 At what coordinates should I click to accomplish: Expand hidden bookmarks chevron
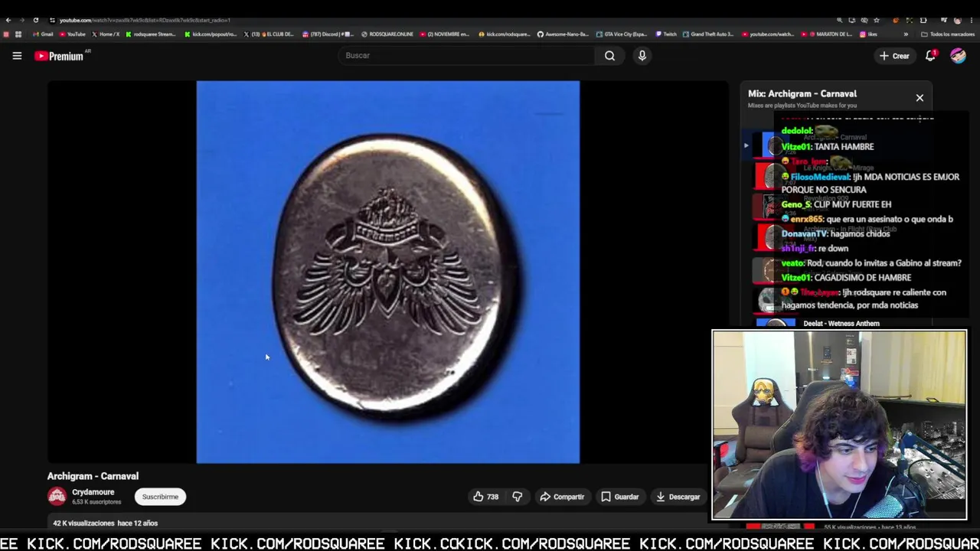point(906,34)
